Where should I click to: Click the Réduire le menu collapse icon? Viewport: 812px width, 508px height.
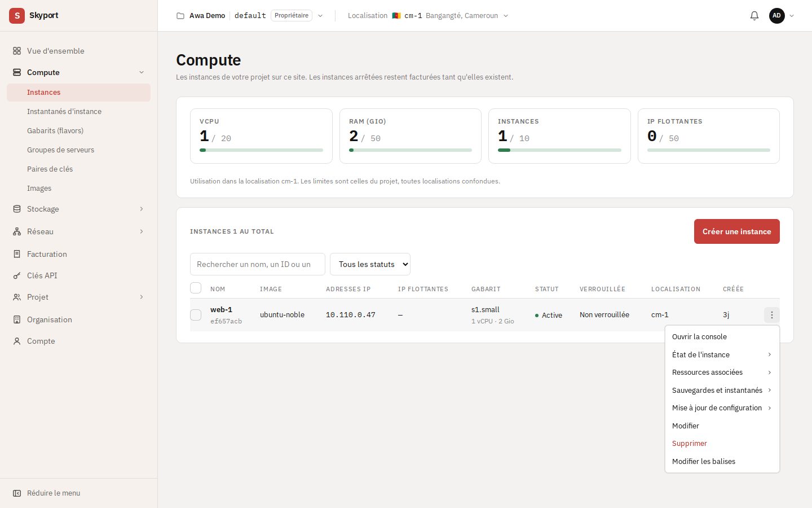click(x=17, y=493)
